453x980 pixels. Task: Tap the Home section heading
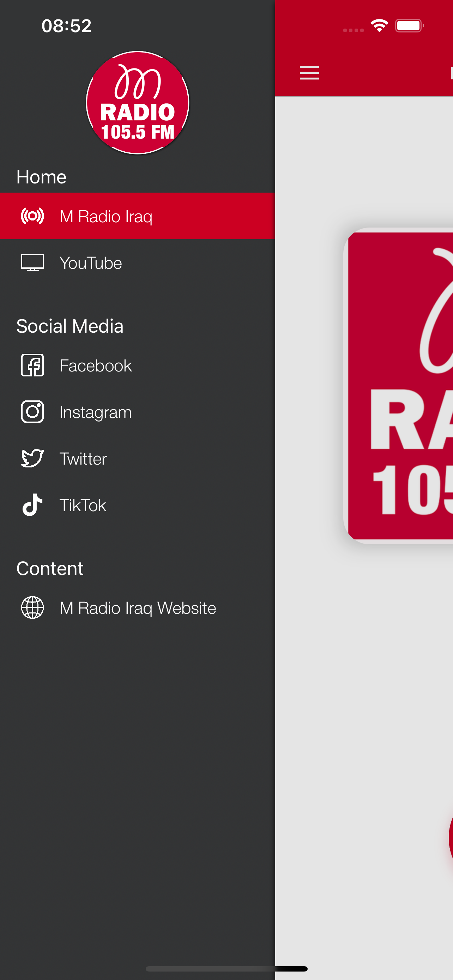tap(42, 177)
